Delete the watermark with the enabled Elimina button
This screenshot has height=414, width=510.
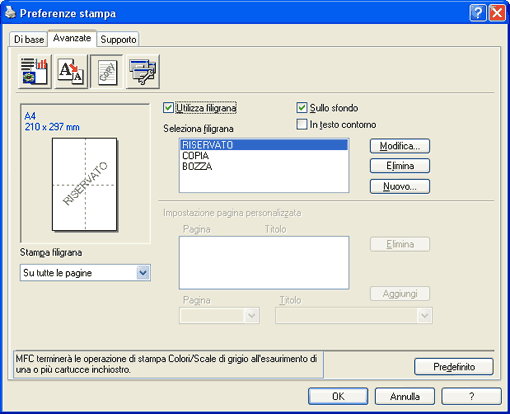[x=400, y=166]
